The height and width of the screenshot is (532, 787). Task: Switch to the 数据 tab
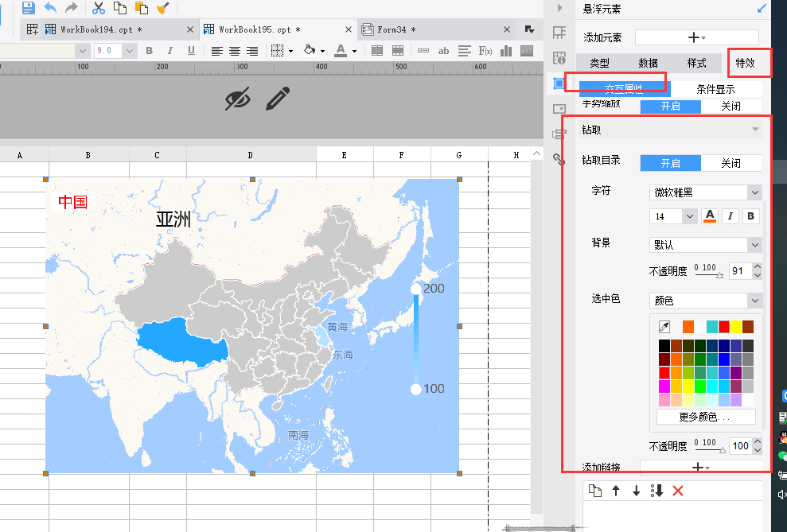coord(648,63)
